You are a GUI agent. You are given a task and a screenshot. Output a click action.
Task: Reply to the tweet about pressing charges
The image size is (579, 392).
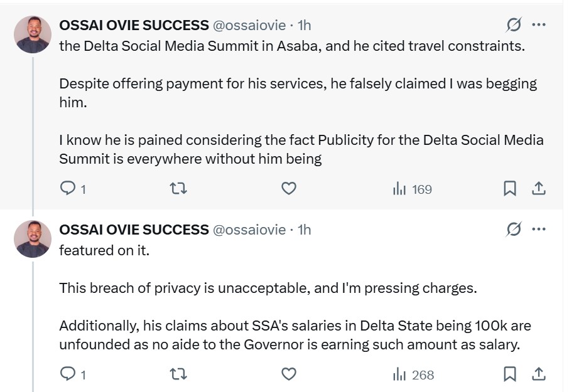67,374
